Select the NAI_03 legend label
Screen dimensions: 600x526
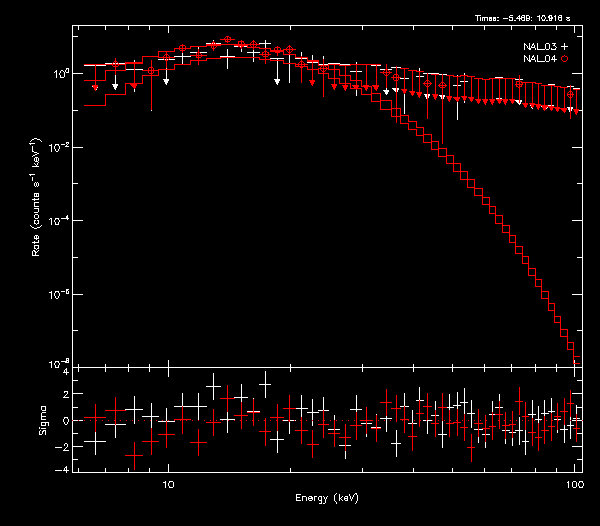click(539, 47)
